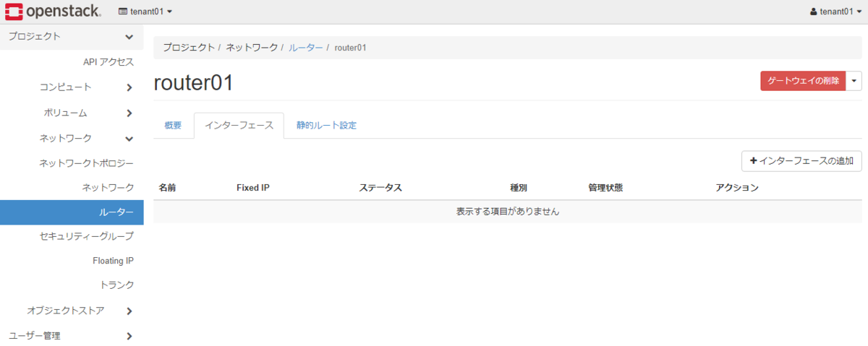868x346 pixels.
Task: Click the ルーター breadcrumb link
Action: tap(306, 48)
